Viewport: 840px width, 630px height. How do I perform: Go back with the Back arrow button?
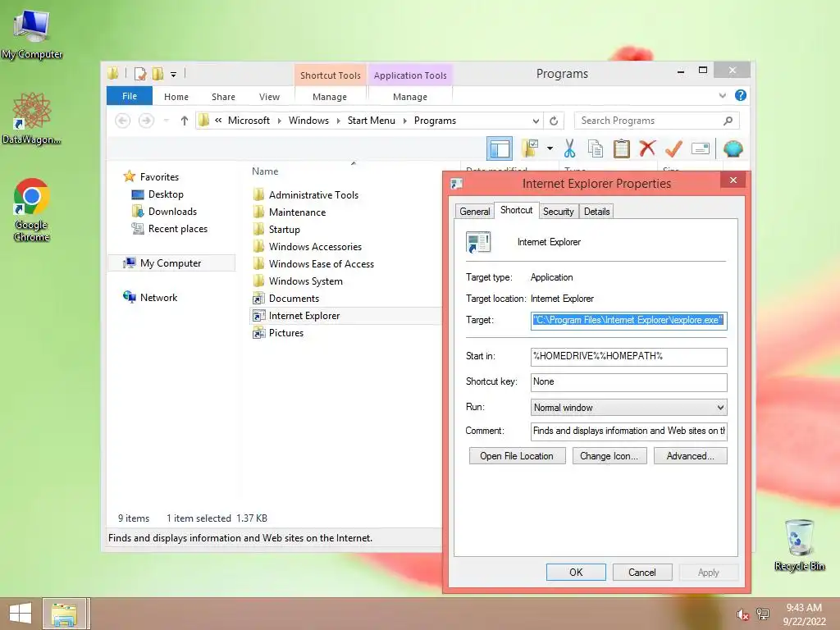point(123,121)
